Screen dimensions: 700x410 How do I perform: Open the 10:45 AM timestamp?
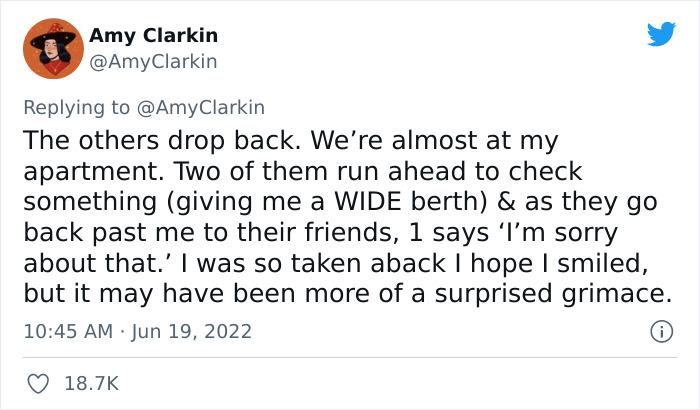click(68, 332)
